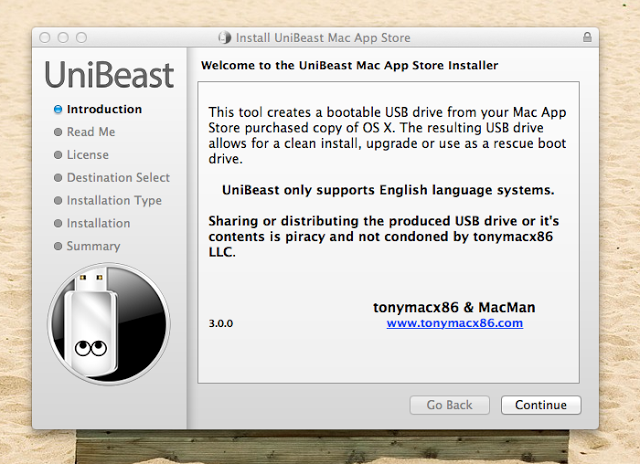Image resolution: width=640 pixels, height=464 pixels.
Task: Click the lock icon in title bar
Action: coord(586,38)
